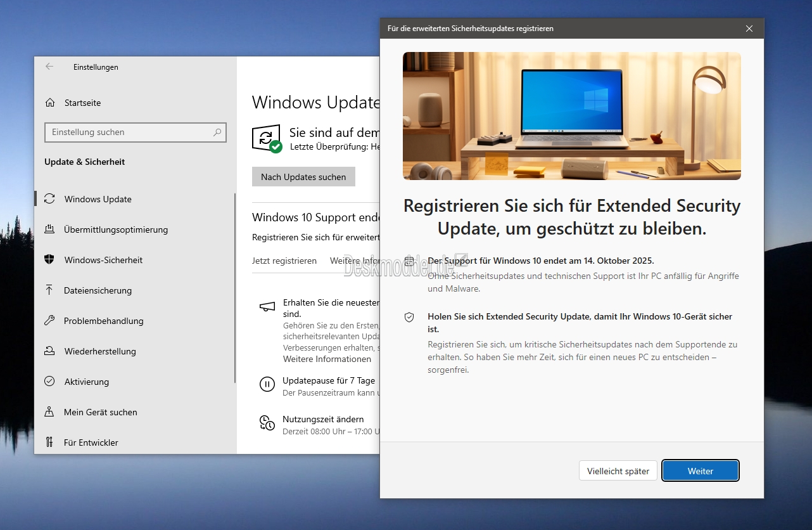Close the ESU registration dialog

pyautogui.click(x=749, y=29)
